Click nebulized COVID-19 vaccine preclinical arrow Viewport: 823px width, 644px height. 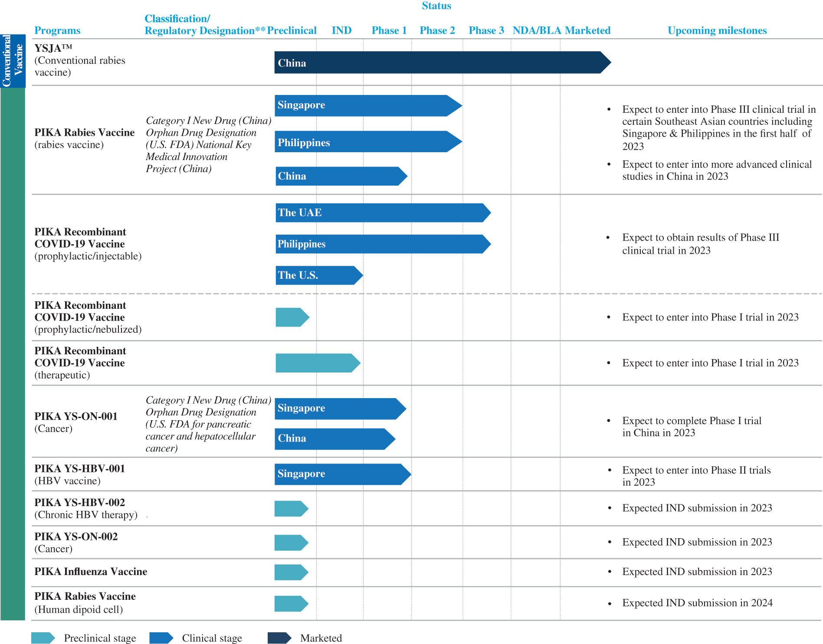tap(292, 317)
